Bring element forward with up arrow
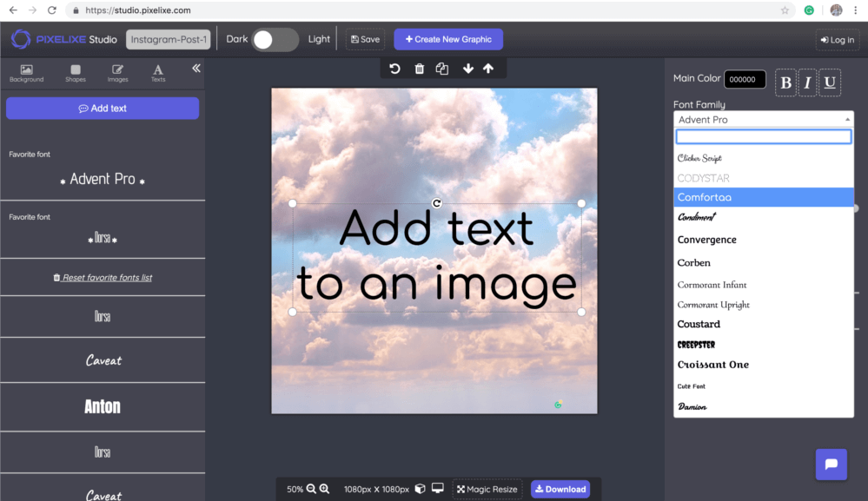The height and width of the screenshot is (501, 868). 488,69
